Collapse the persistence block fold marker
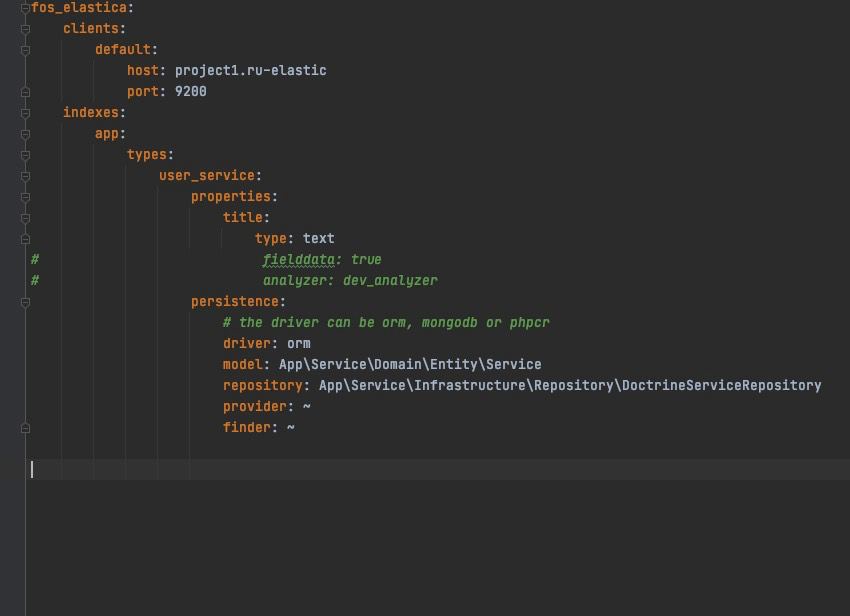 pos(25,302)
